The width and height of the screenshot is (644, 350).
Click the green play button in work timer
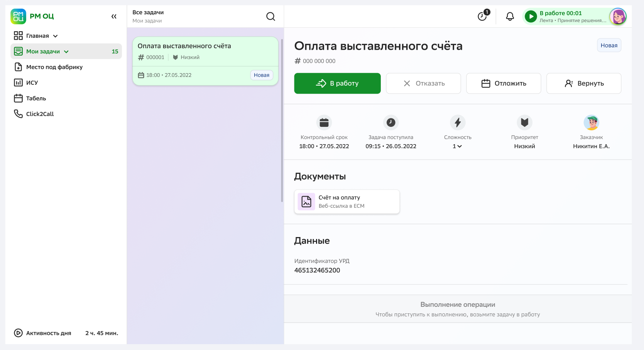point(531,17)
